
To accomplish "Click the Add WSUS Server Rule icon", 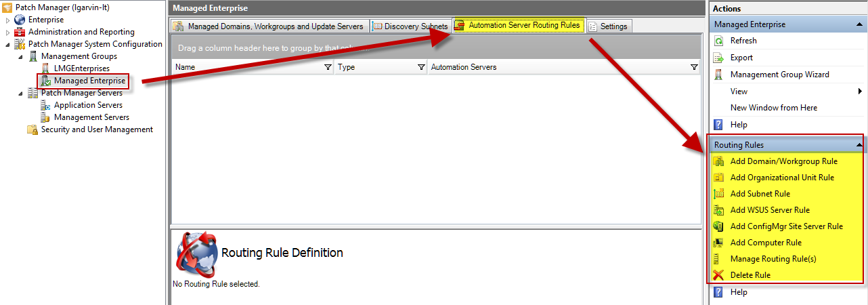I will click(x=719, y=210).
